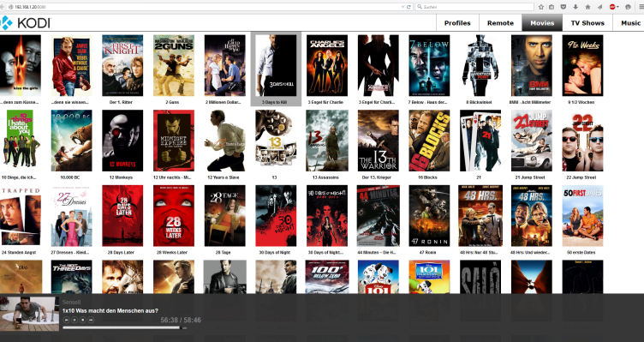Go to browser home icon

point(587,7)
